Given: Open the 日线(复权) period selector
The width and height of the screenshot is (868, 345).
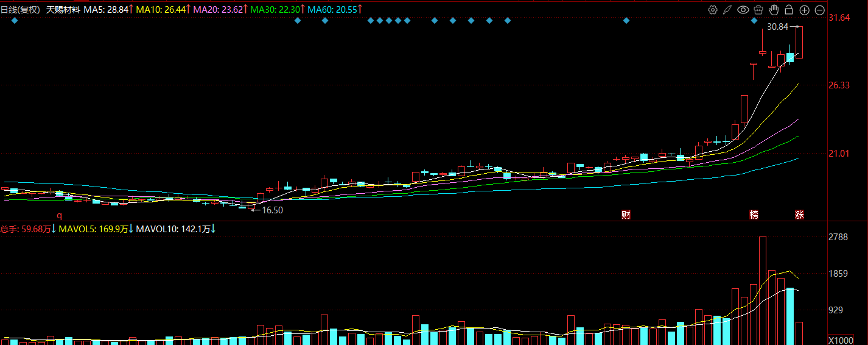Looking at the screenshot, I should pyautogui.click(x=20, y=10).
